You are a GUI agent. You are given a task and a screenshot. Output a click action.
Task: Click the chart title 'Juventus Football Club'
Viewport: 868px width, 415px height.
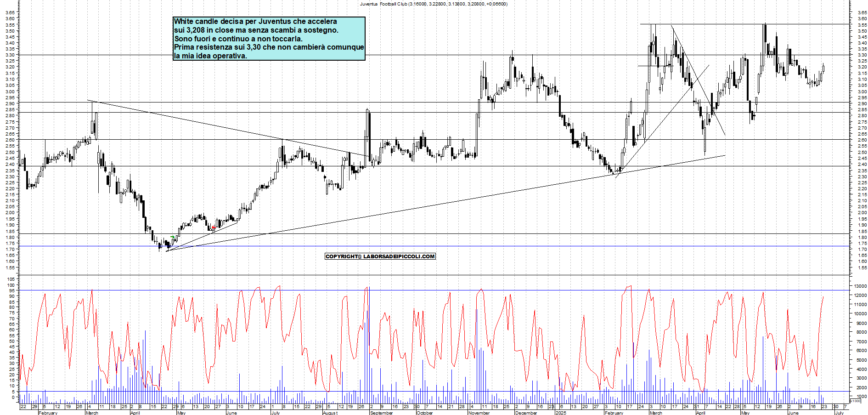[383, 4]
